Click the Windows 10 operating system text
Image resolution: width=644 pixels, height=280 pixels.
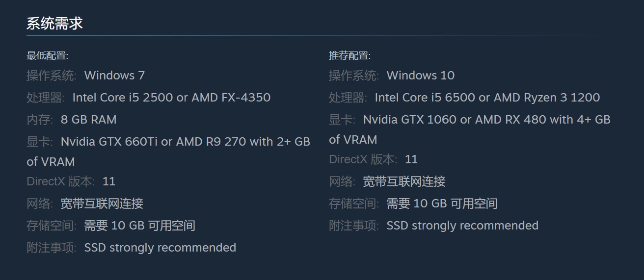tap(420, 76)
